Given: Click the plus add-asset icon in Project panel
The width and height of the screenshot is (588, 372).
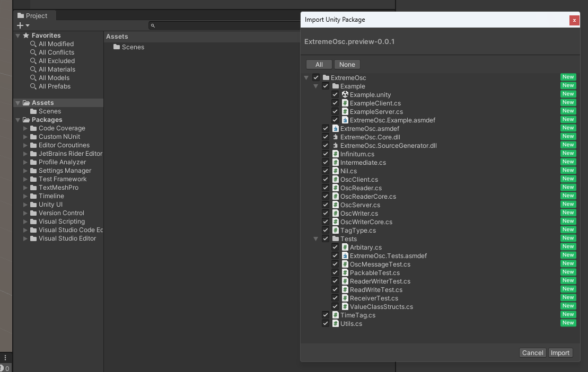Looking at the screenshot, I should 20,25.
